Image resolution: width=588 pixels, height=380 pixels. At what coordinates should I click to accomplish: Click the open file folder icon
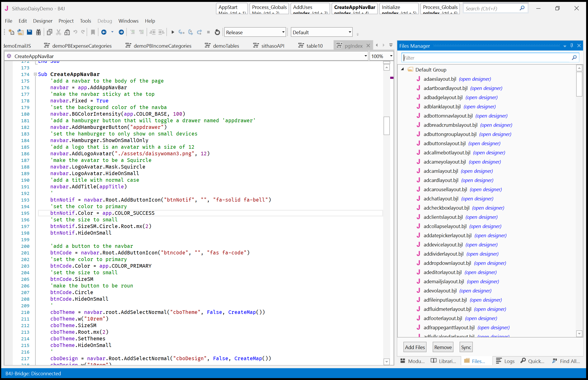pos(21,32)
